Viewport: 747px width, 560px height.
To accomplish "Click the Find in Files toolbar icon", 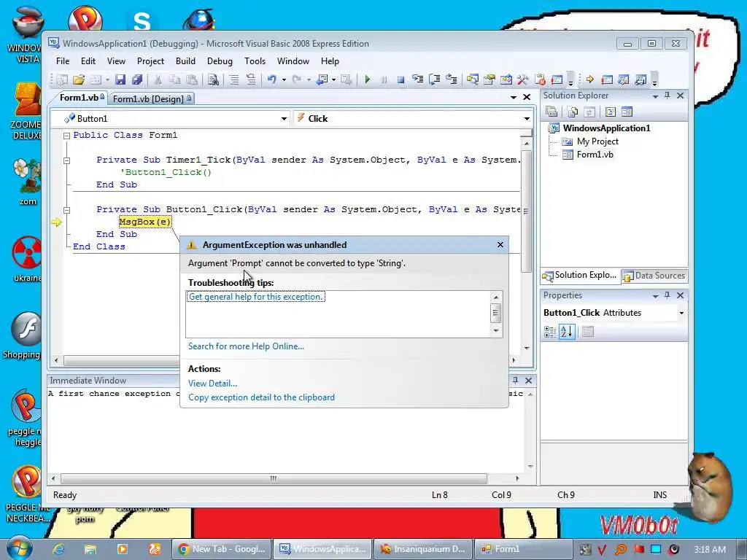I will (213, 79).
